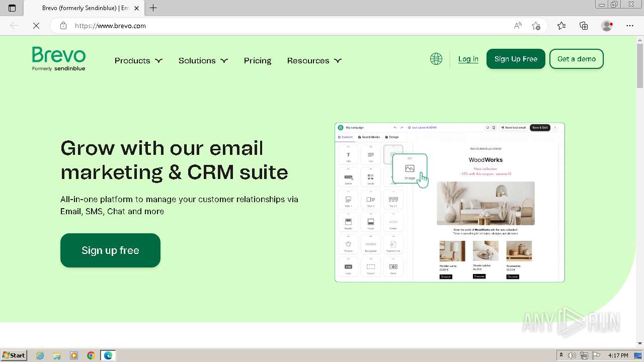Open the Pricing page
644x362 pixels.
click(x=258, y=60)
